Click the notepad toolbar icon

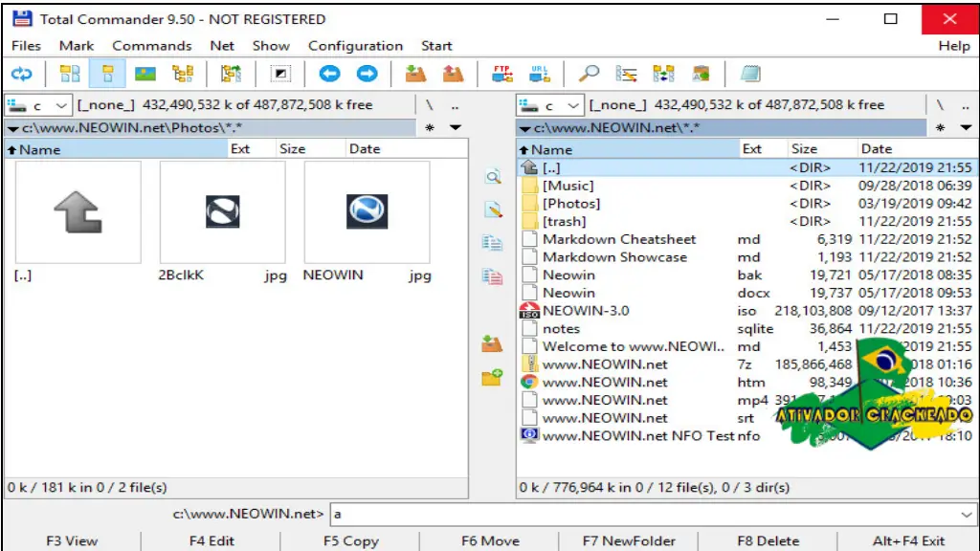[750, 74]
